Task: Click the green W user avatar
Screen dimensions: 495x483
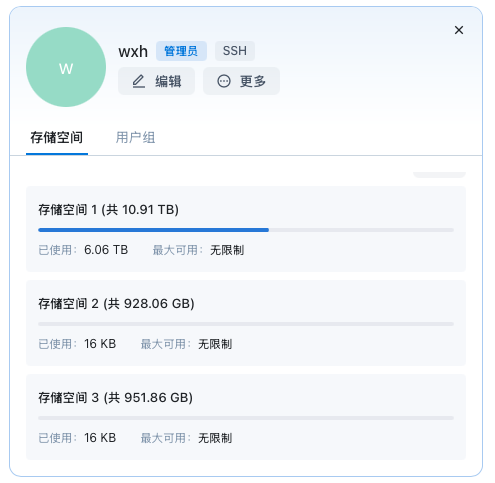Action: (66, 67)
